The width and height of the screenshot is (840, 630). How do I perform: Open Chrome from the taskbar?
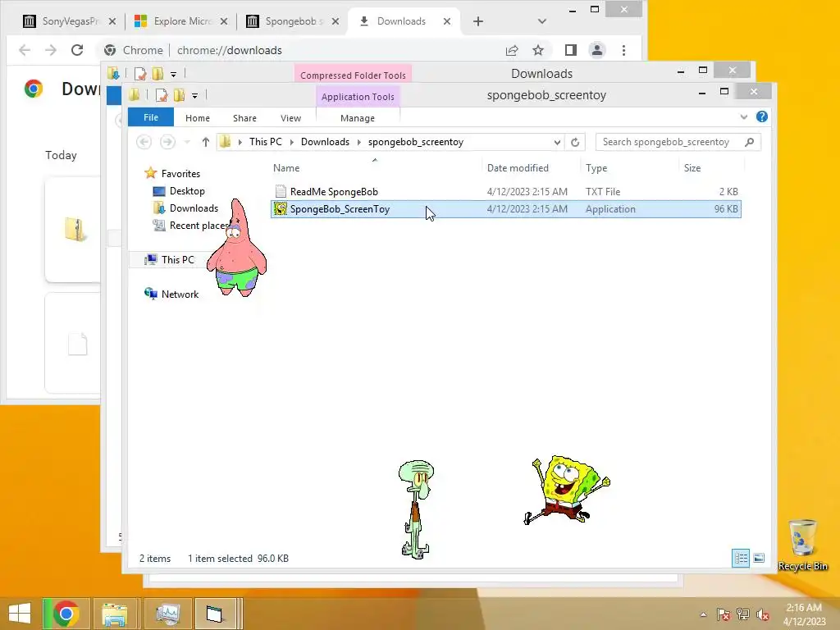pos(66,614)
